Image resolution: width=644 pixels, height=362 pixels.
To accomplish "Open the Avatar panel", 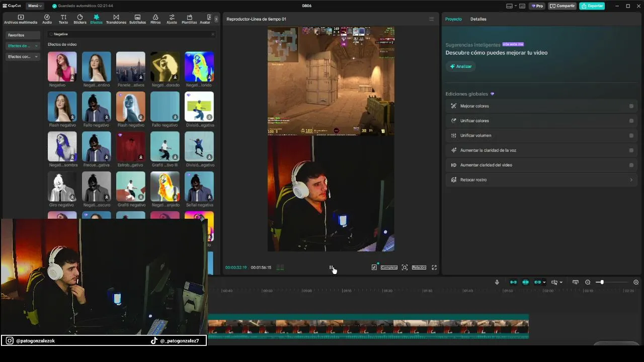I will [x=205, y=19].
